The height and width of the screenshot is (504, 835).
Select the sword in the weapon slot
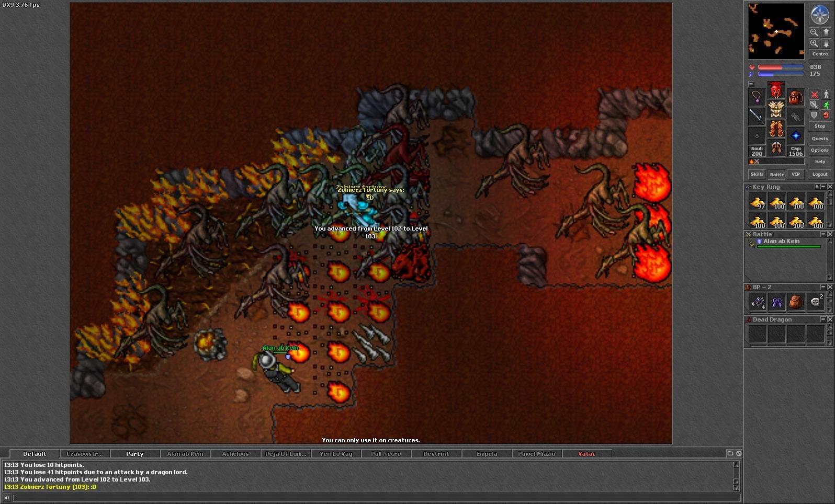click(757, 116)
